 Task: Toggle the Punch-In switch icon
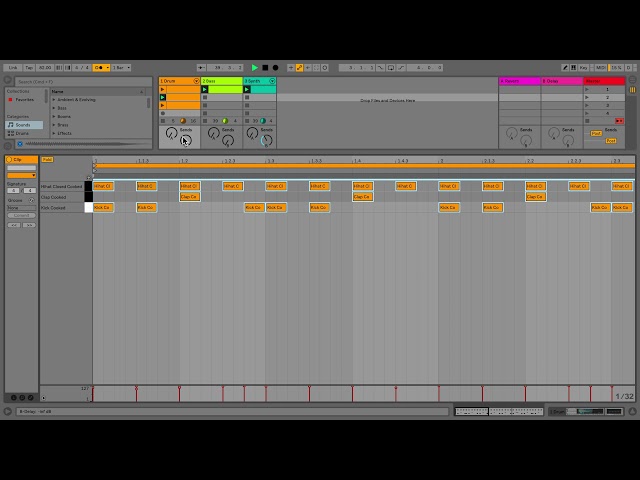(x=380, y=67)
